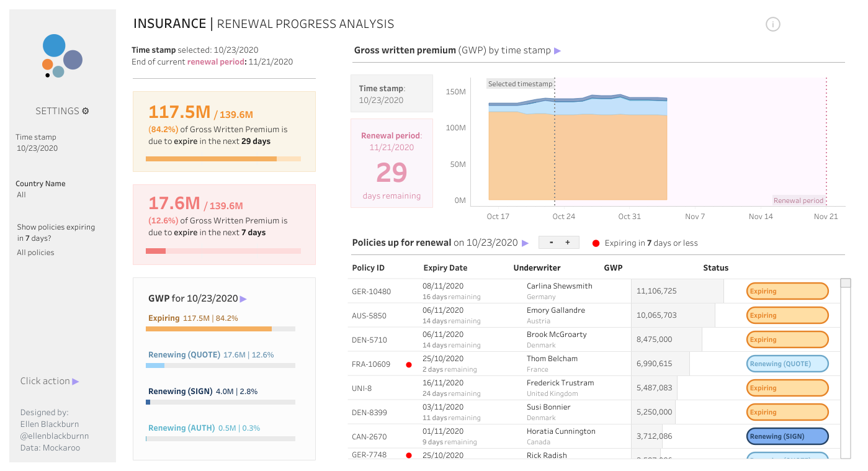Open the Time stamp 10/23/2020 dropdown
The image size is (868, 471).
click(37, 148)
